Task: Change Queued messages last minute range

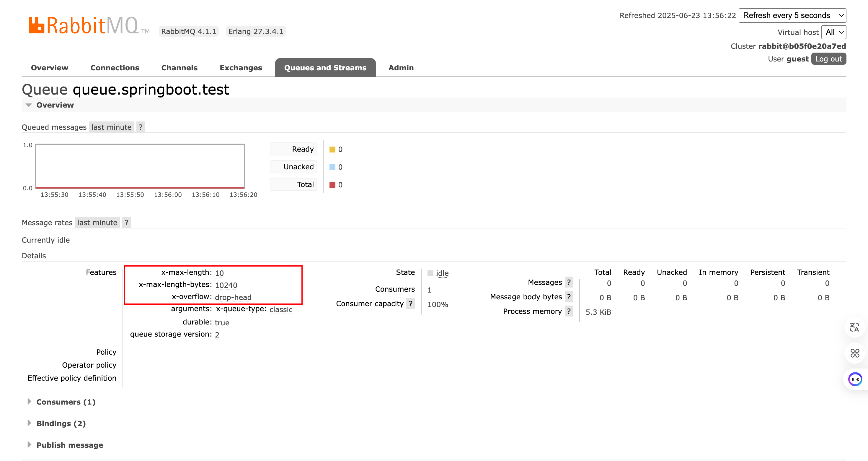Action: click(x=111, y=127)
